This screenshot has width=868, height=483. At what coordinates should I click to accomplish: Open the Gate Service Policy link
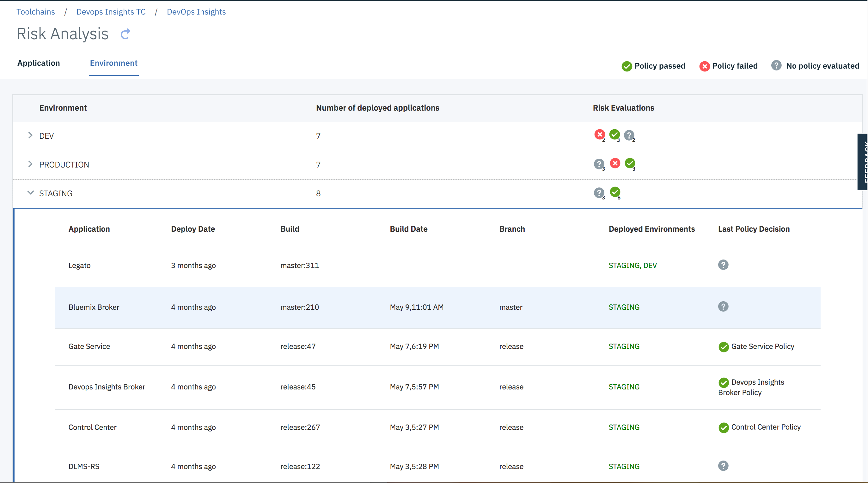[762, 346]
